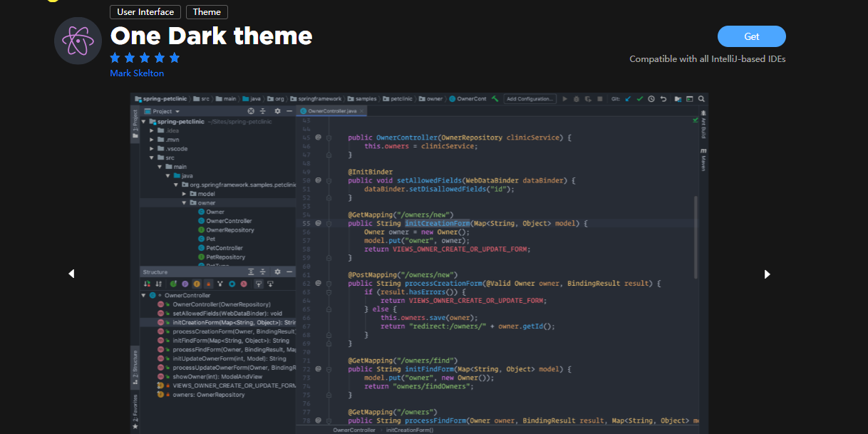Click the One Dark atom plugin logo
Viewport: 868px width, 434px height.
(x=78, y=41)
